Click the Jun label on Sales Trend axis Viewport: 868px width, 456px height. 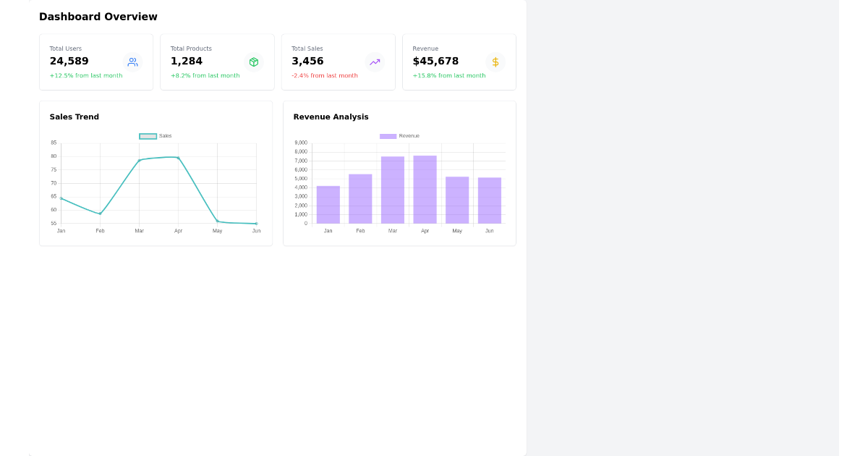257,230
